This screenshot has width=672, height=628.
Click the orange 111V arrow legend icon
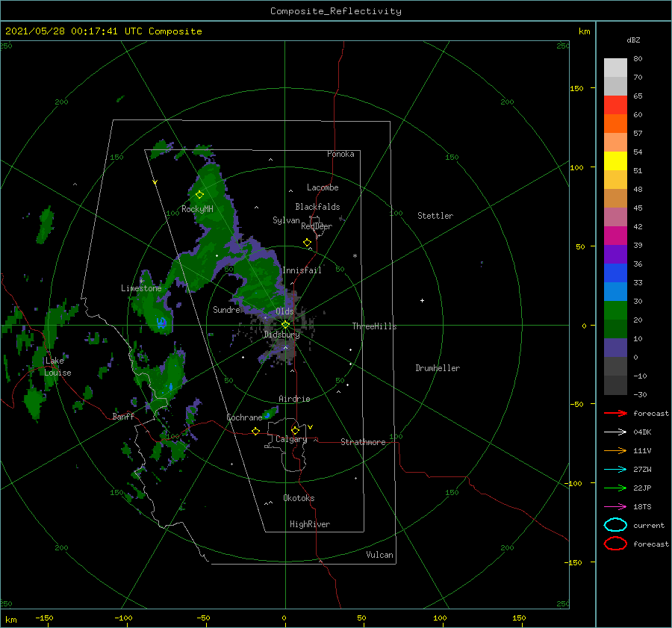point(615,450)
